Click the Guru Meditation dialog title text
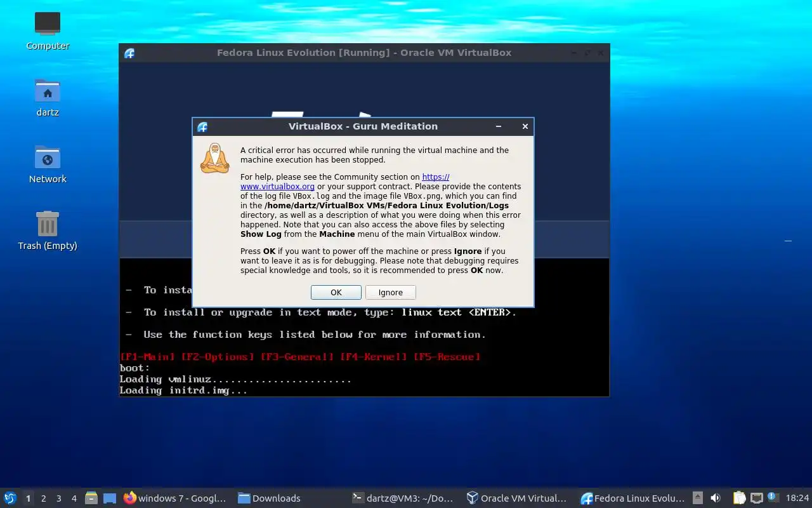Image resolution: width=812 pixels, height=508 pixels. [x=363, y=126]
